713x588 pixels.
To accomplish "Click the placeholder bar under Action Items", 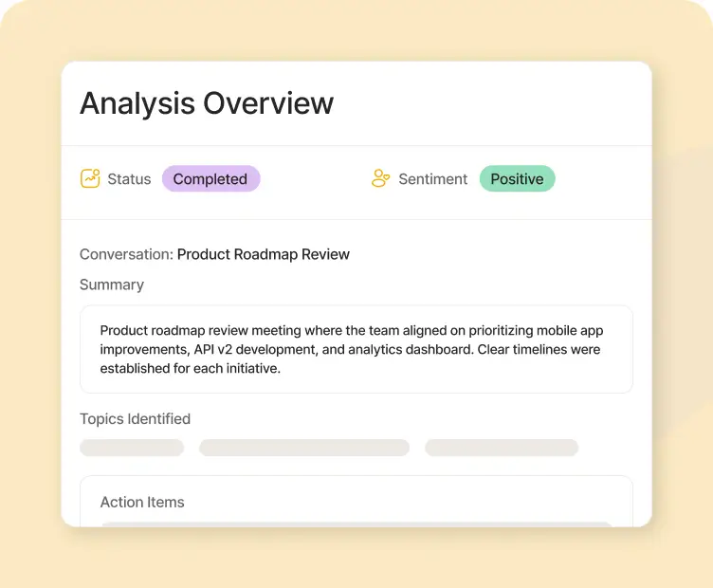I will (x=356, y=523).
